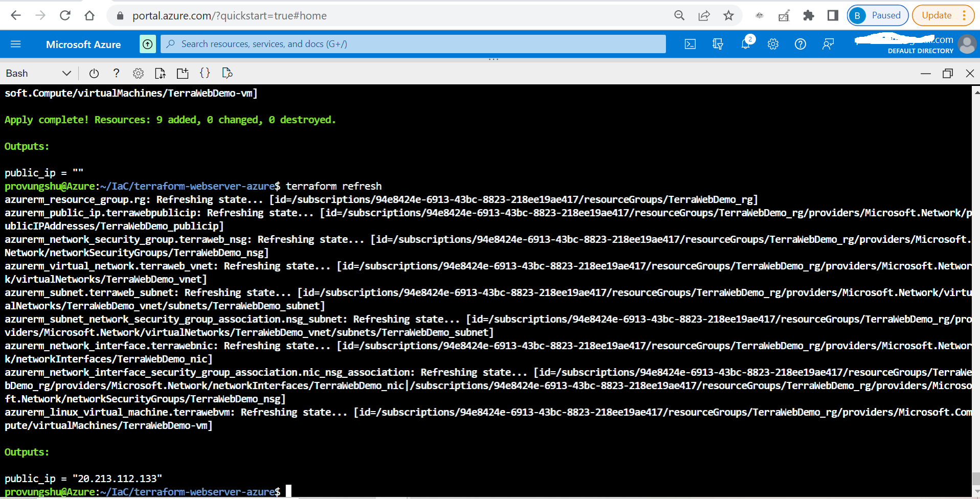Click the Update browser button
980x499 pixels.
click(937, 15)
